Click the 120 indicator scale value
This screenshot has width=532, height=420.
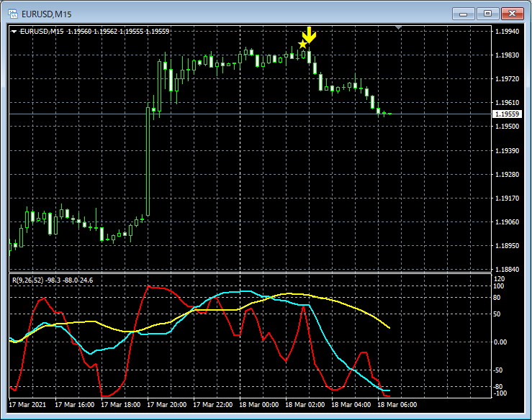pyautogui.click(x=500, y=278)
